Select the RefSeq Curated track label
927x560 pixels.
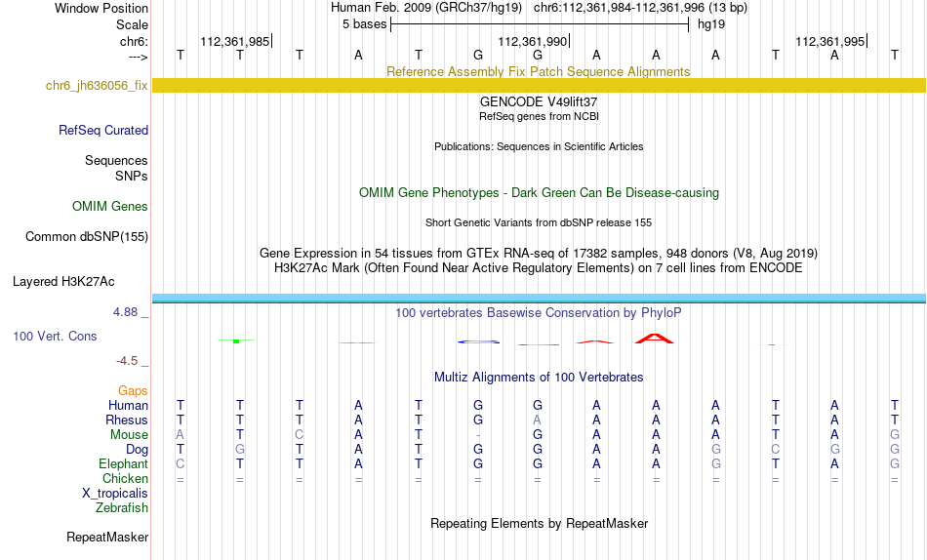103,130
